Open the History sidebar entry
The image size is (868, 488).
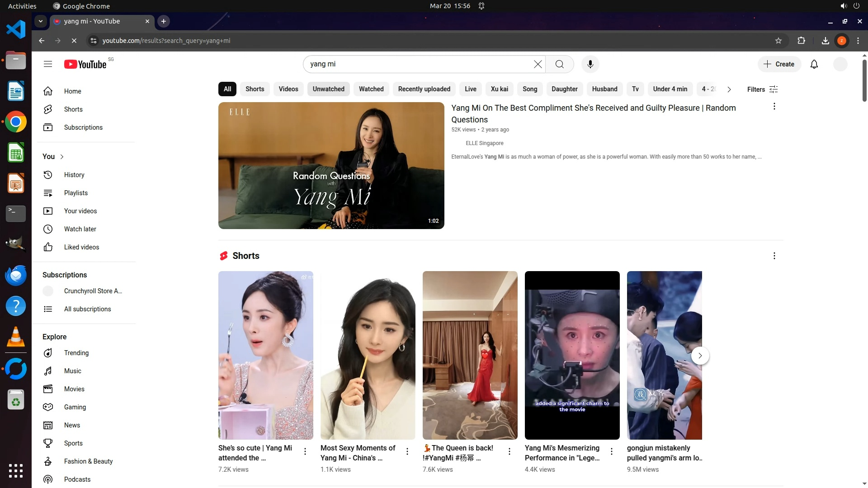[74, 175]
